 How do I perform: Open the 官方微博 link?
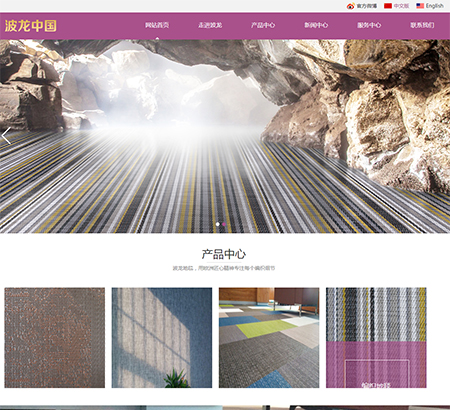tap(367, 6)
